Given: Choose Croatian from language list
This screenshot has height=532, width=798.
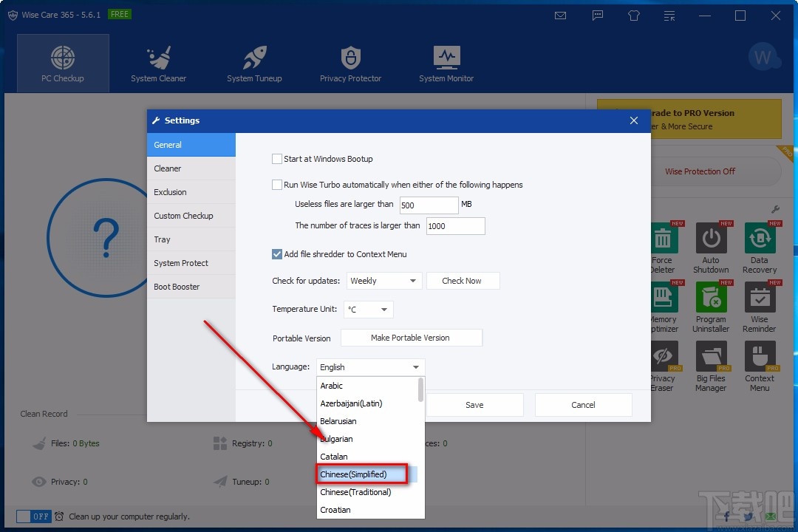Looking at the screenshot, I should [x=367, y=510].
